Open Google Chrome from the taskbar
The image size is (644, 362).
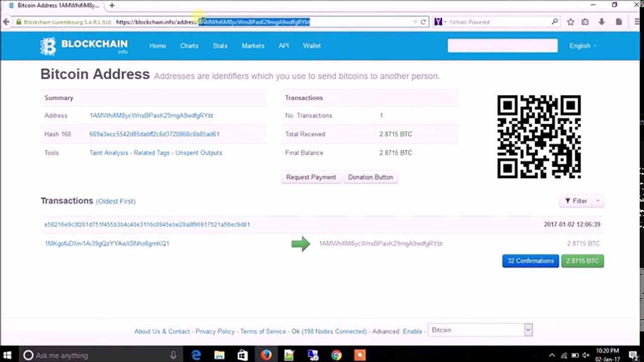[336, 355]
